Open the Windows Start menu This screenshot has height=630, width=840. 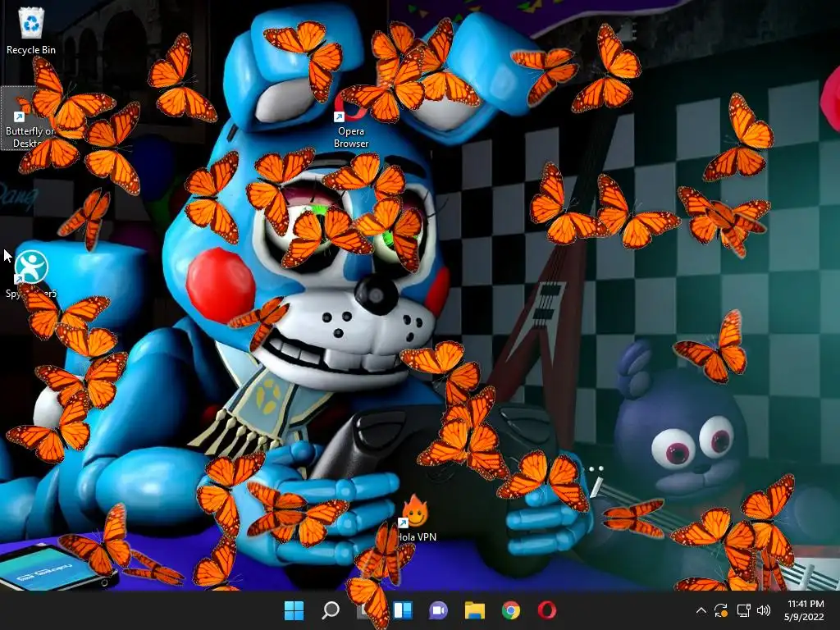tap(294, 610)
